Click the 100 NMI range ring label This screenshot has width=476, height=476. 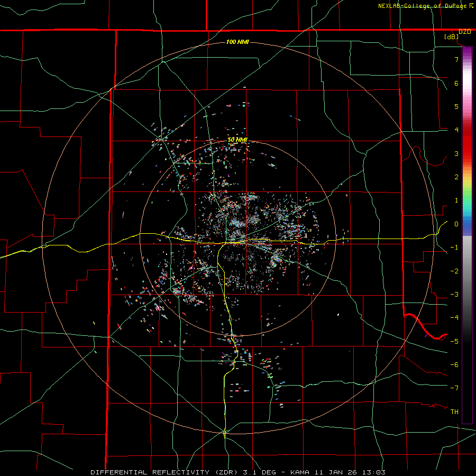click(237, 42)
